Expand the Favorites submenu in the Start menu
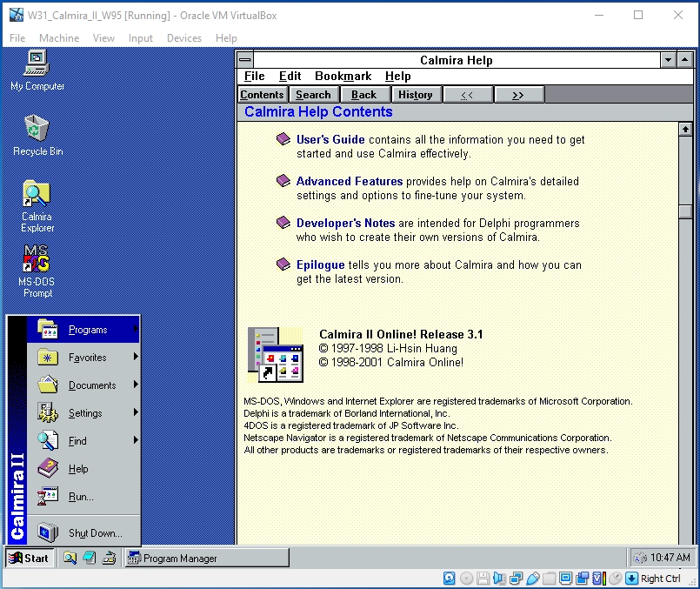 83,358
